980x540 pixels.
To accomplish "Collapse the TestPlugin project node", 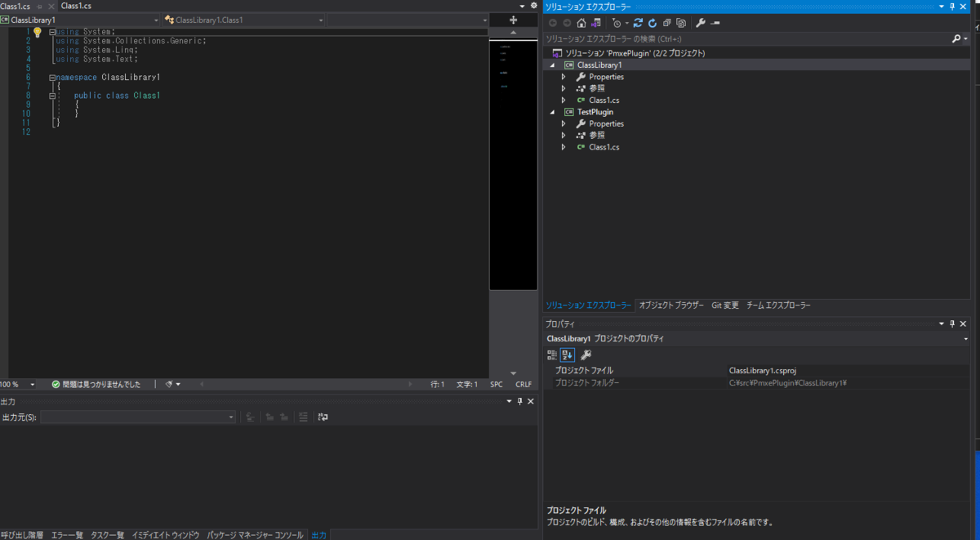I will click(x=552, y=112).
